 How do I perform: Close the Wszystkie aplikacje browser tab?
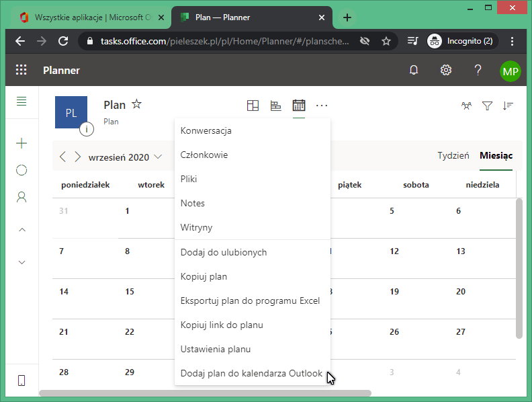pos(161,17)
